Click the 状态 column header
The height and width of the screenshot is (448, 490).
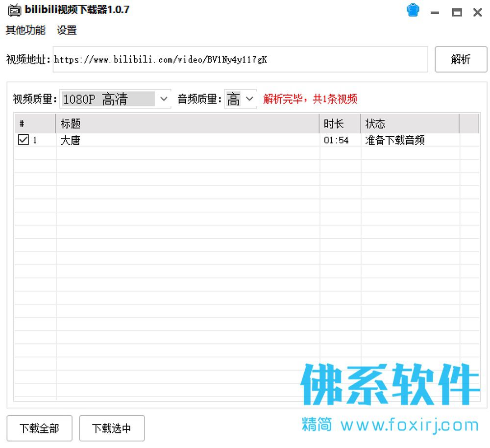click(410, 124)
